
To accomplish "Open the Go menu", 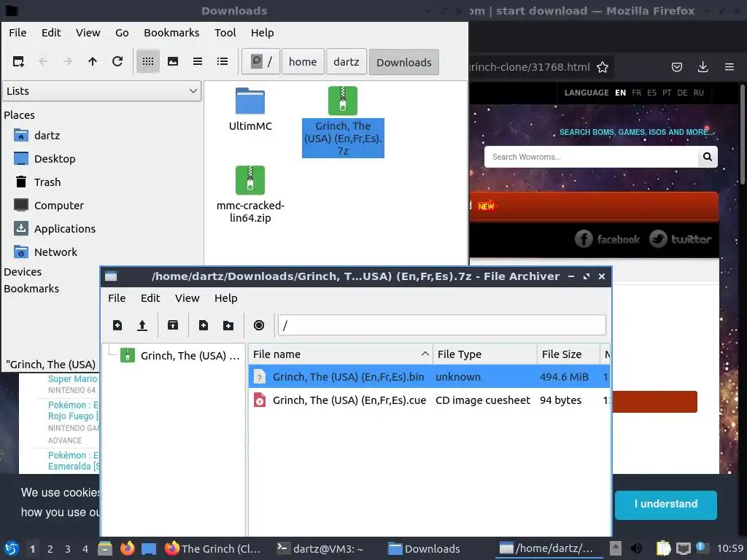I will point(122,33).
